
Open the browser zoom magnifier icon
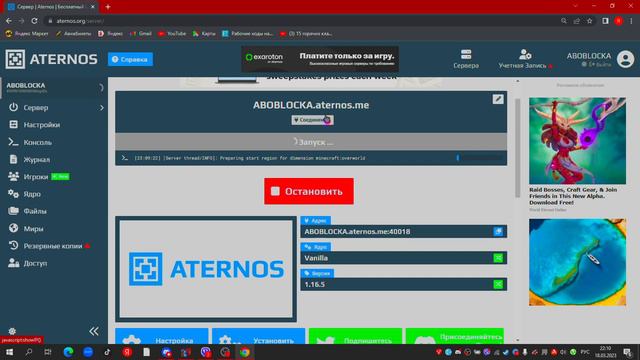tap(564, 21)
